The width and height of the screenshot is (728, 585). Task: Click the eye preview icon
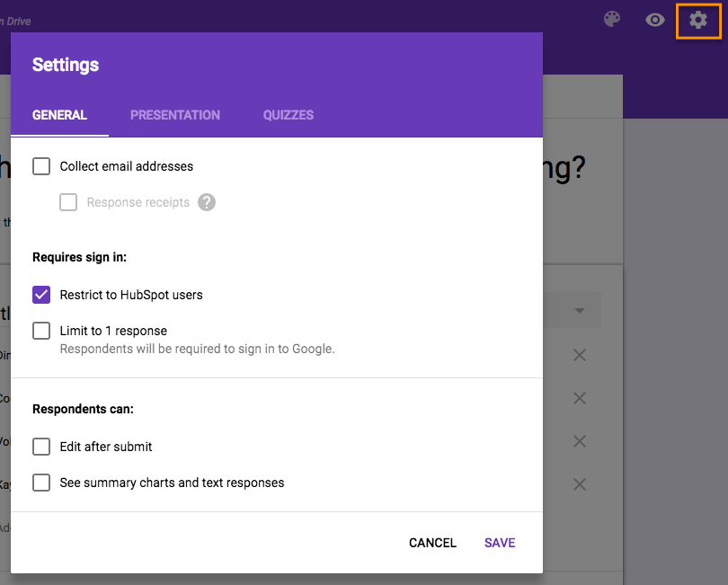[x=655, y=20]
